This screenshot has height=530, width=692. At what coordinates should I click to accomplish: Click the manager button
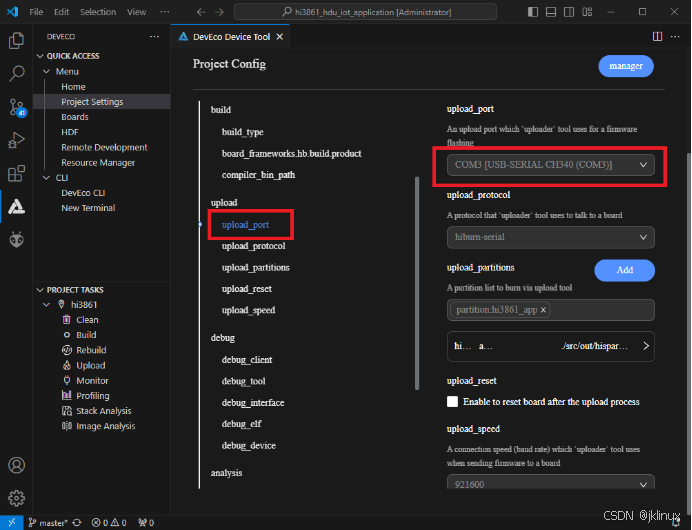[626, 66]
